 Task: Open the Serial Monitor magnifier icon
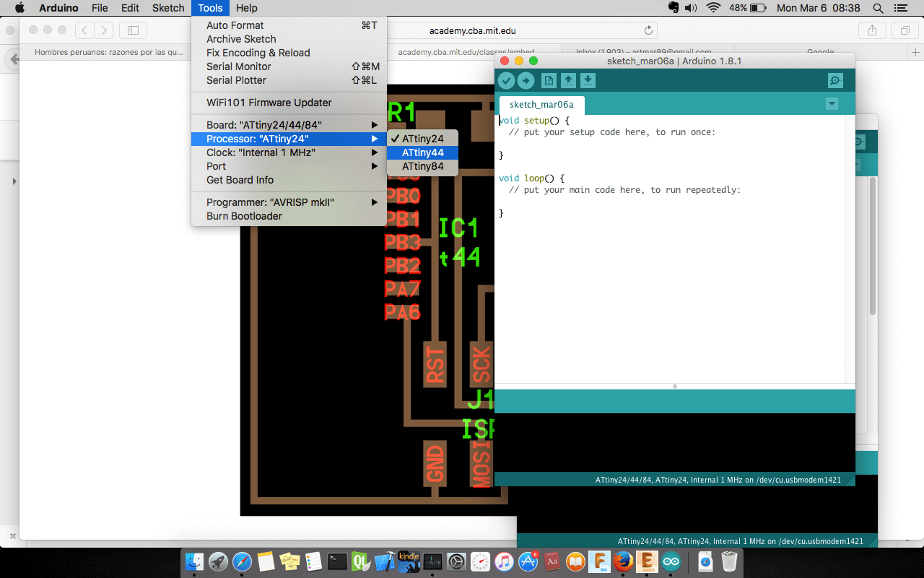point(835,80)
